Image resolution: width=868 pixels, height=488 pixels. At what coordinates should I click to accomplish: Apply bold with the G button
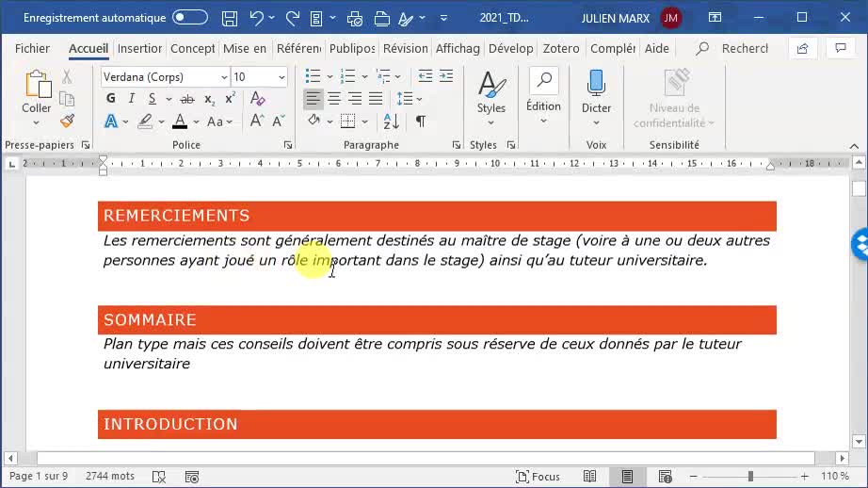[x=111, y=99]
